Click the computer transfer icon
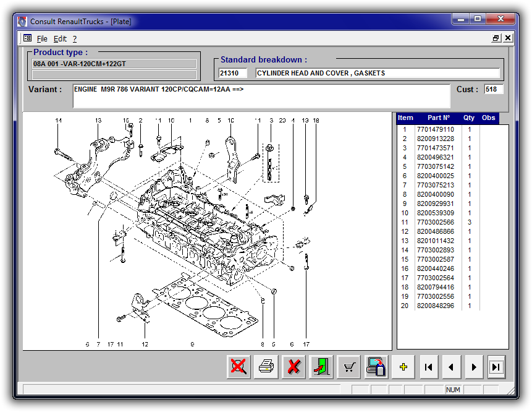Viewport: 532px width, 412px height. point(376,367)
